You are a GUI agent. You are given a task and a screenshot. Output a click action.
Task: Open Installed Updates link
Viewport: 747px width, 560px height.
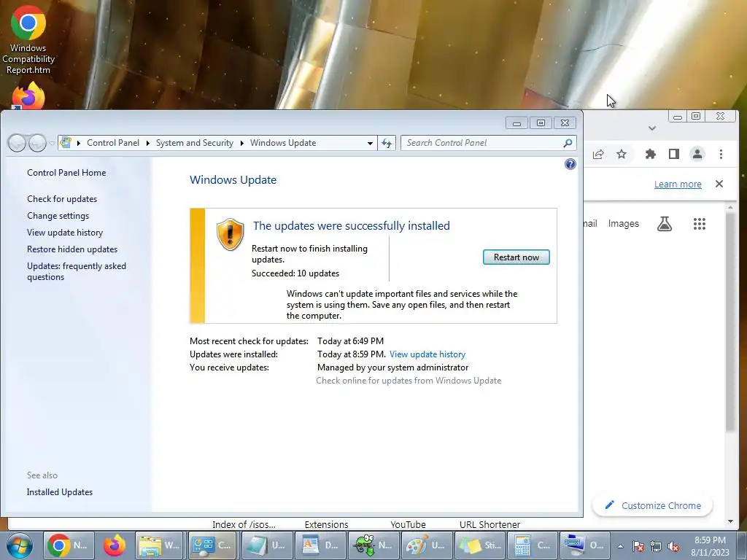(60, 492)
